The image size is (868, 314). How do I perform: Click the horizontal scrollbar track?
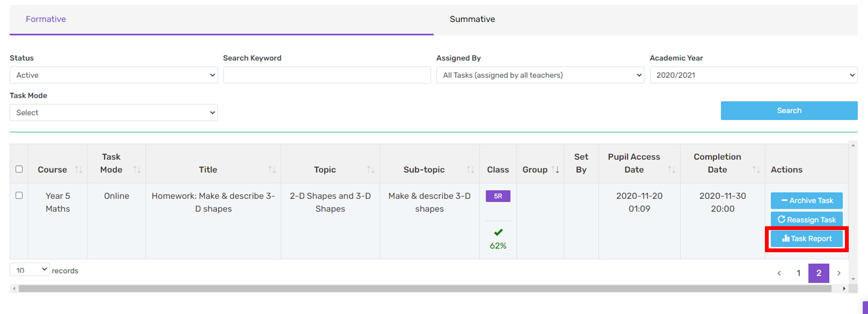425,289
